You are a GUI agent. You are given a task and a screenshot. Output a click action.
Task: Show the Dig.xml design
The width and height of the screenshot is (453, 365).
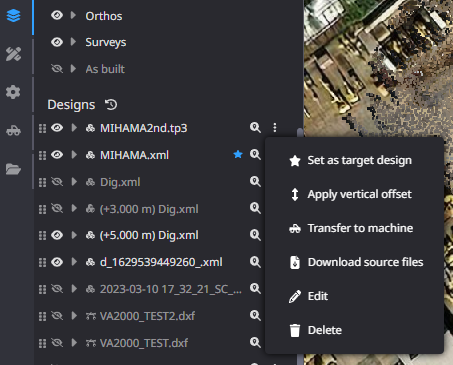tap(57, 182)
